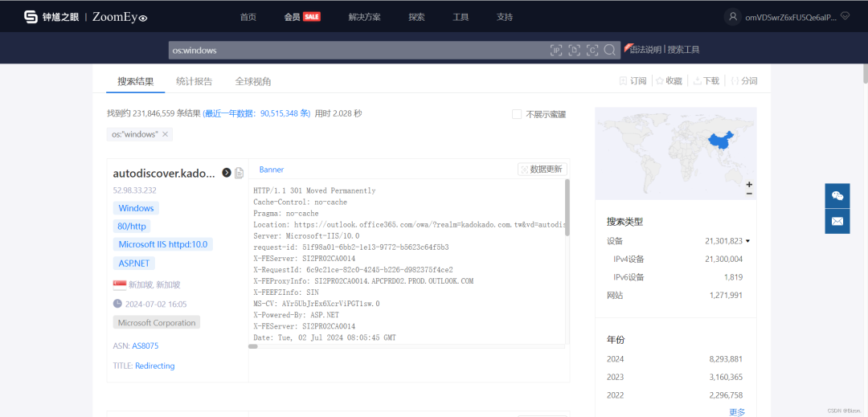Click the document/file search icon in search bar
Viewport: 868px width, 417px height.
(x=575, y=51)
